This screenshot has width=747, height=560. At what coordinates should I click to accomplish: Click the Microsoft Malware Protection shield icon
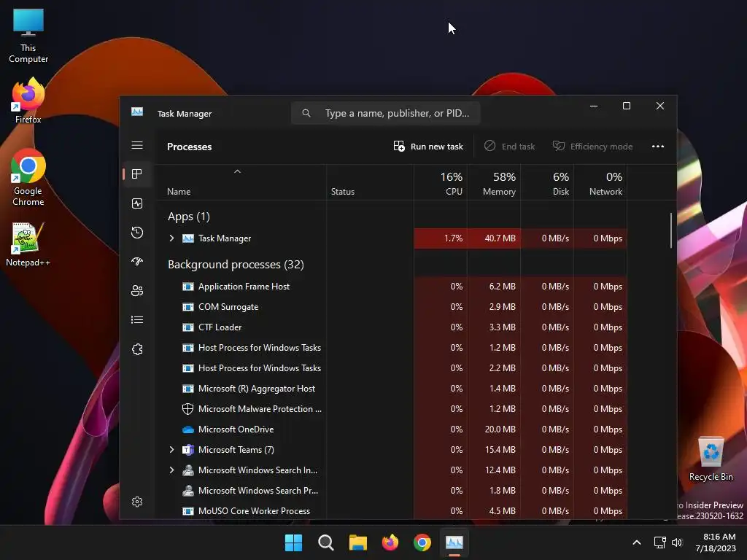click(188, 409)
